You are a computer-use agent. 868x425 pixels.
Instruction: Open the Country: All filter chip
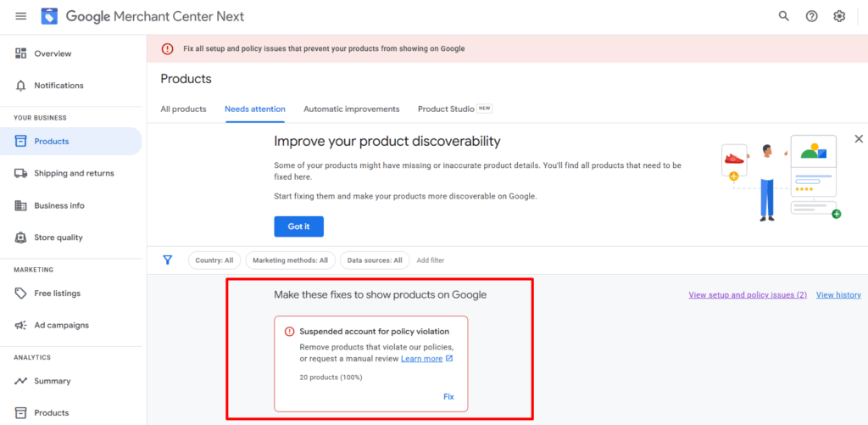(214, 260)
